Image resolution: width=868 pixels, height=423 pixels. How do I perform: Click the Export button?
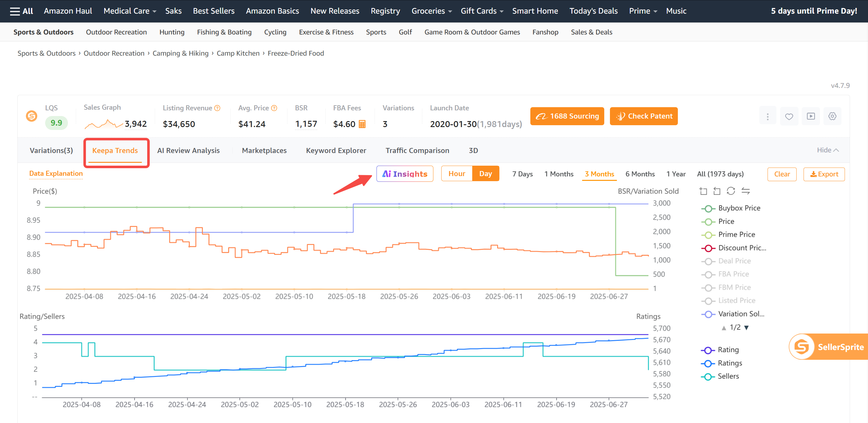pyautogui.click(x=824, y=174)
